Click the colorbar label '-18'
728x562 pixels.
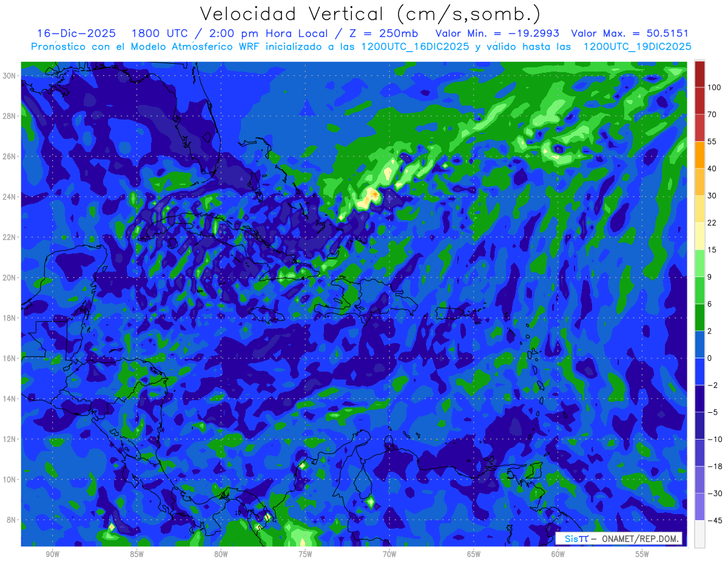pyautogui.click(x=714, y=466)
